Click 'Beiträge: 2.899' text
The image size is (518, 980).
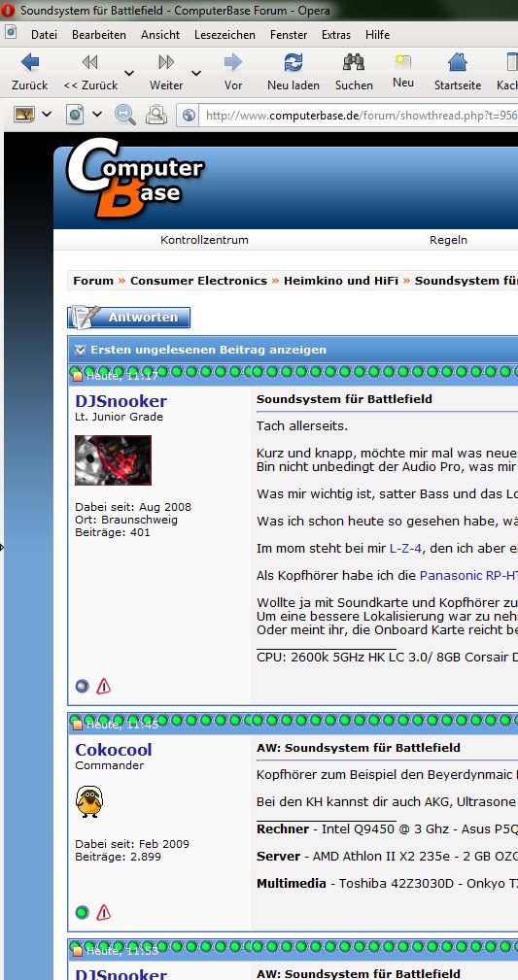[119, 857]
